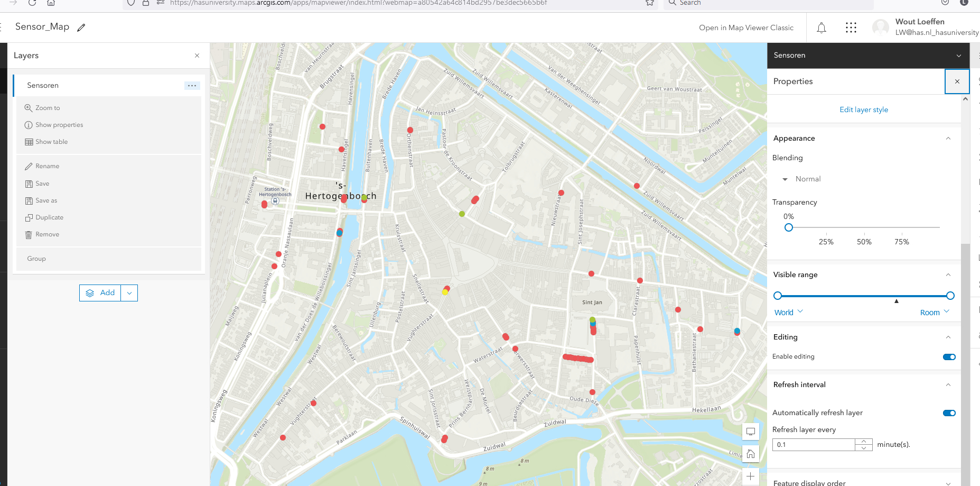Duplicate the Sensoren layer
980x486 pixels.
coord(44,217)
